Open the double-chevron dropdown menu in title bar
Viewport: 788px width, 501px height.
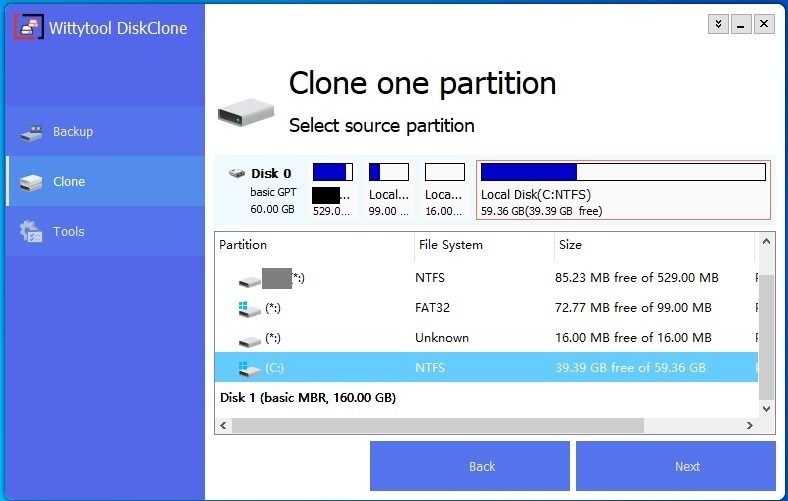pyautogui.click(x=718, y=24)
